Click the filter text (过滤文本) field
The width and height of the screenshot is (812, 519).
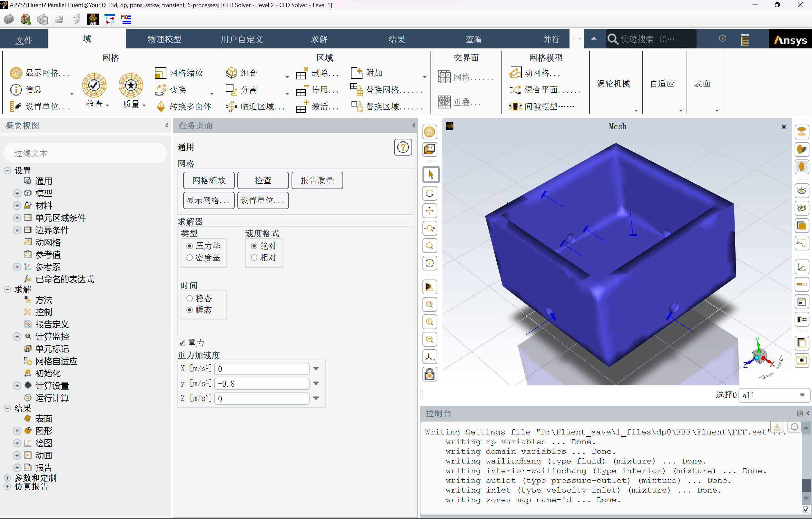pyautogui.click(x=85, y=153)
